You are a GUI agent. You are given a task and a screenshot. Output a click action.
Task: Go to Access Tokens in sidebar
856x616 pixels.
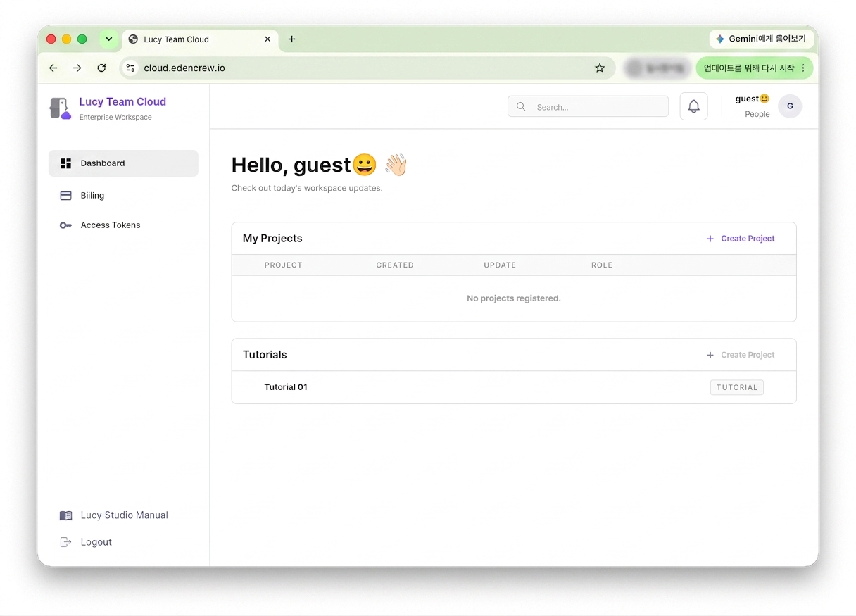point(123,225)
